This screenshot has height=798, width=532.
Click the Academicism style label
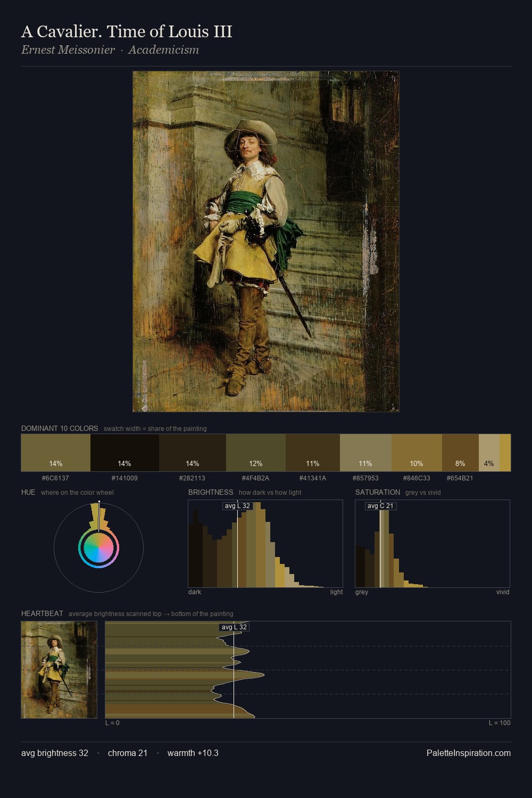163,50
